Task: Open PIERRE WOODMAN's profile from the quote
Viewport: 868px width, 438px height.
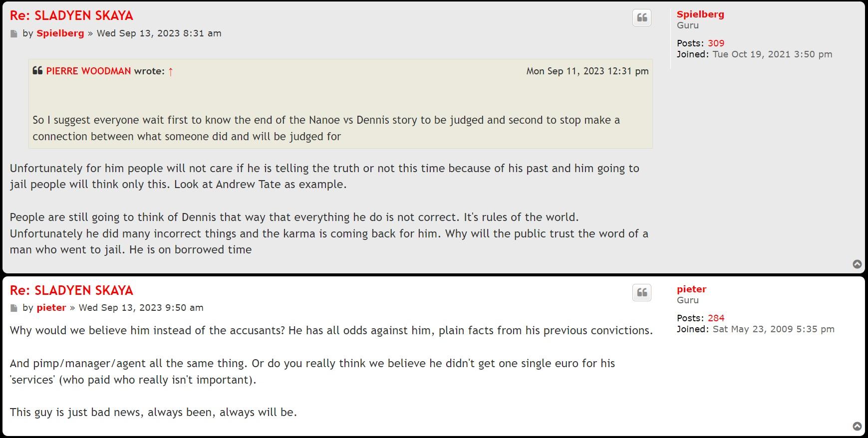Action: [x=88, y=71]
